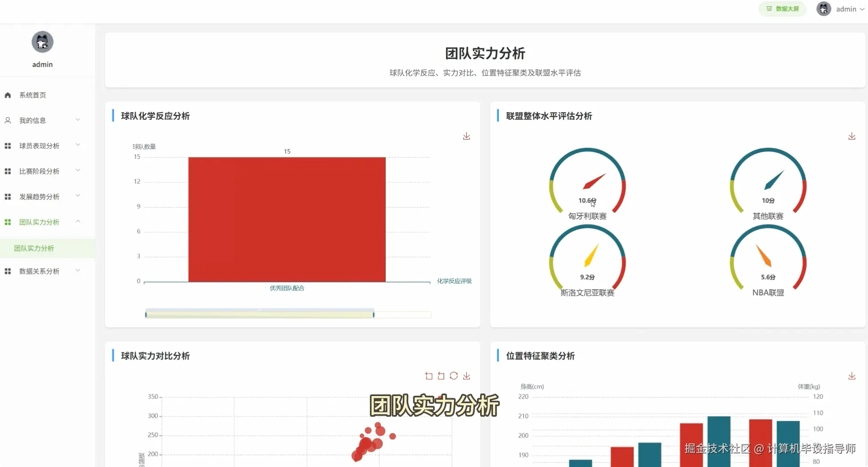Click the 球队化学反应分析 card title
This screenshot has height=467, width=868.
[x=155, y=116]
